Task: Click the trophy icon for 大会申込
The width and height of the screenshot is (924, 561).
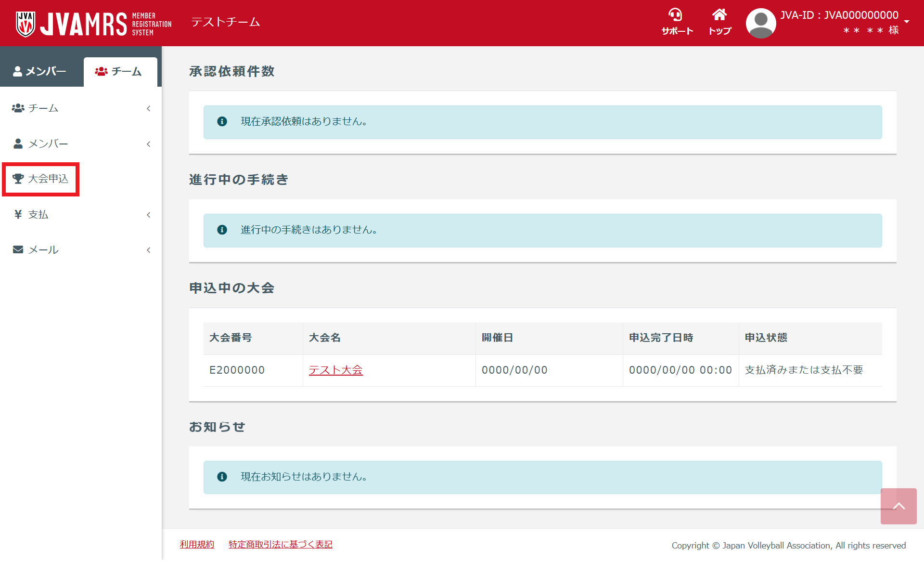Action: tap(18, 179)
